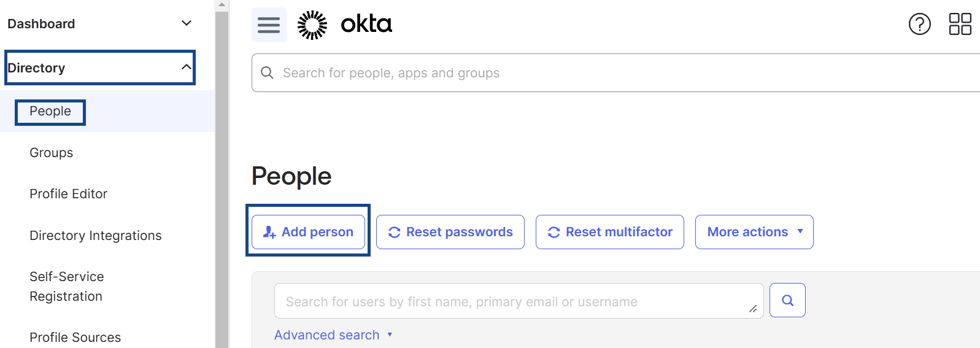Screen dimensions: 980x348
Task: Focus the people, apps and groups search field
Action: [614, 73]
